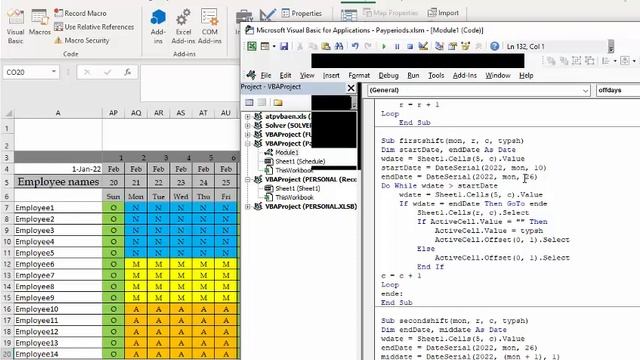
Task: Click the Employee6 cell in column A
Action: 58,264
